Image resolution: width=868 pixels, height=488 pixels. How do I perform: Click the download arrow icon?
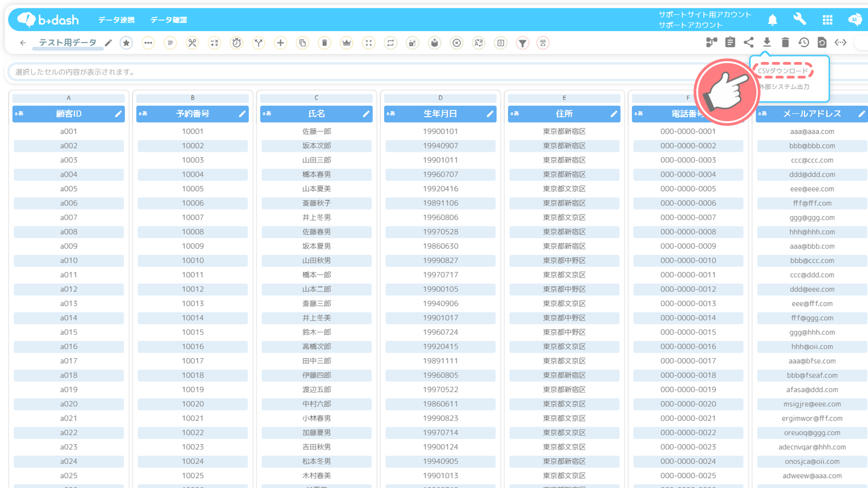click(x=767, y=43)
